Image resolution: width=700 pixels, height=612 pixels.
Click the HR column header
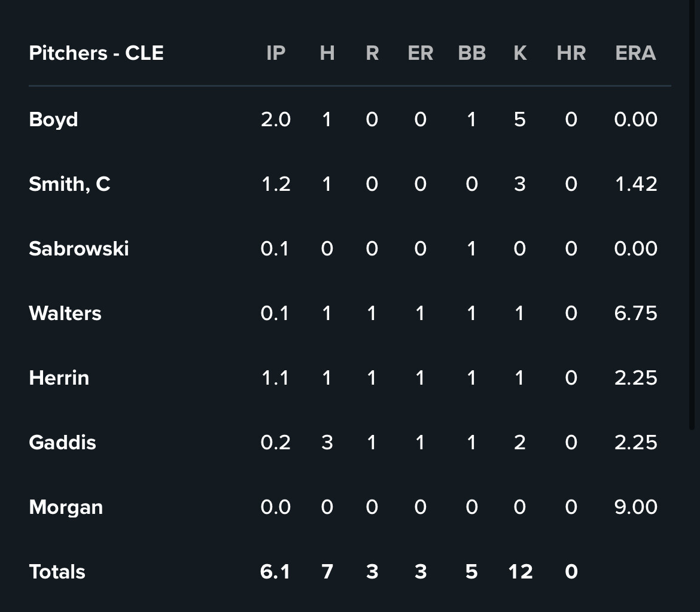pos(571,53)
